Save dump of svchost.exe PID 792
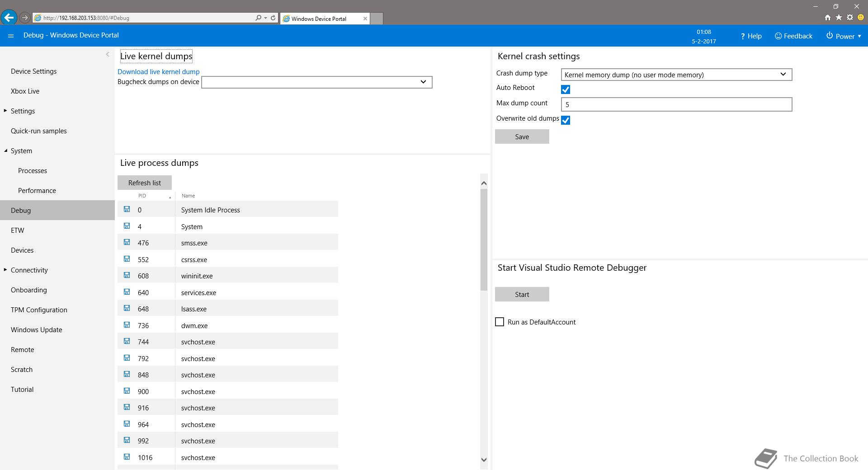This screenshot has height=470, width=868. pyautogui.click(x=127, y=358)
